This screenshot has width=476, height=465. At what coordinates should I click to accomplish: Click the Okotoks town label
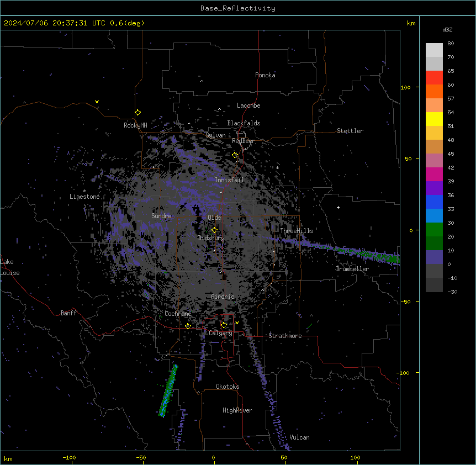coord(228,387)
